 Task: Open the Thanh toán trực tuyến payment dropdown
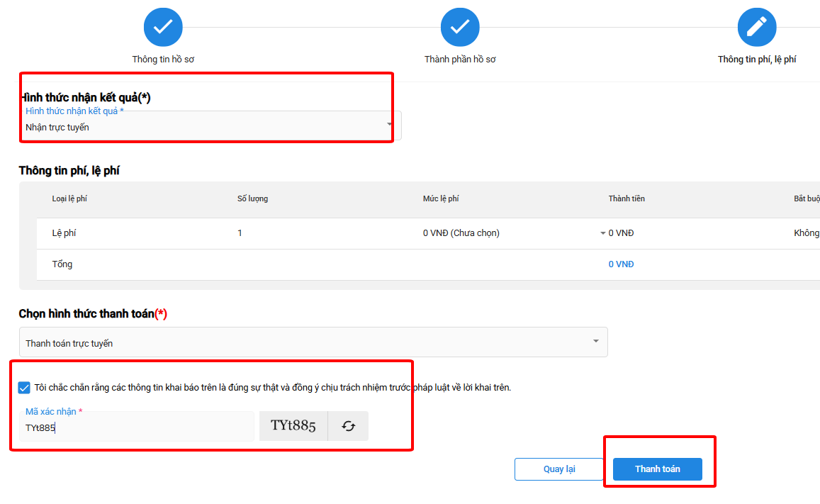pyautogui.click(x=313, y=342)
